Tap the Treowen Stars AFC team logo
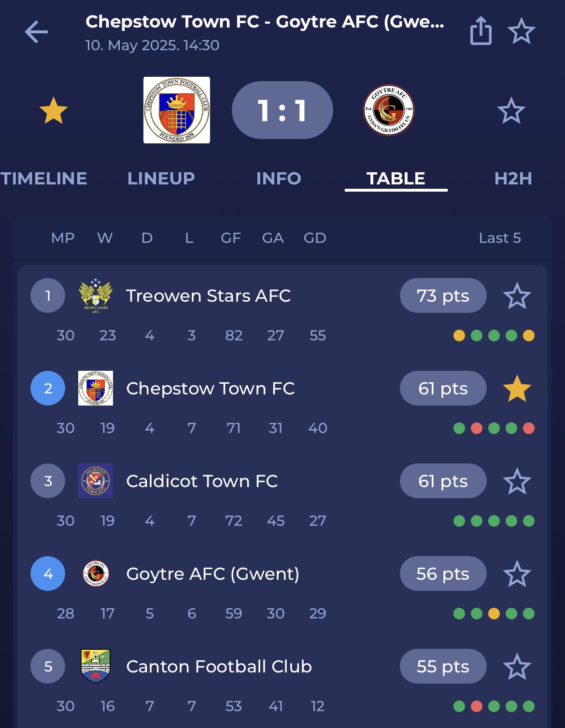Viewport: 565px width, 728px height. tap(96, 296)
